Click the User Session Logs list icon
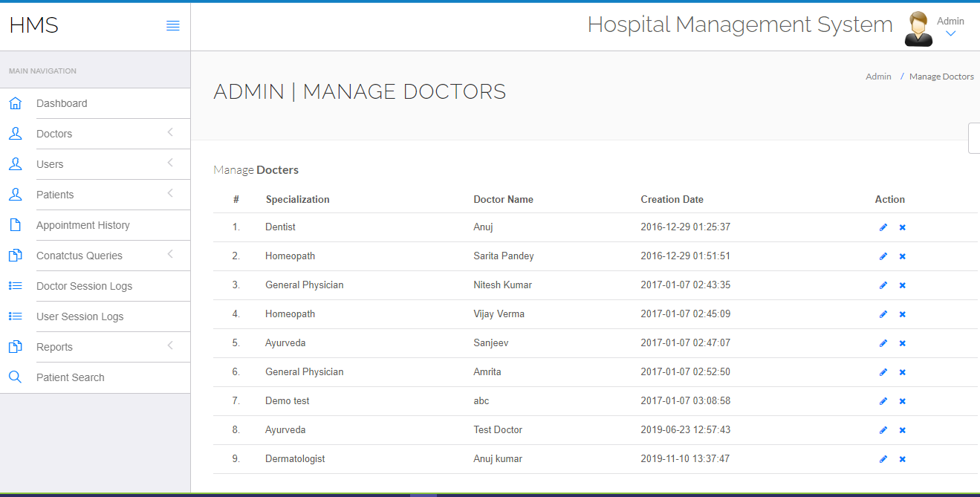This screenshot has height=497, width=980. (15, 316)
